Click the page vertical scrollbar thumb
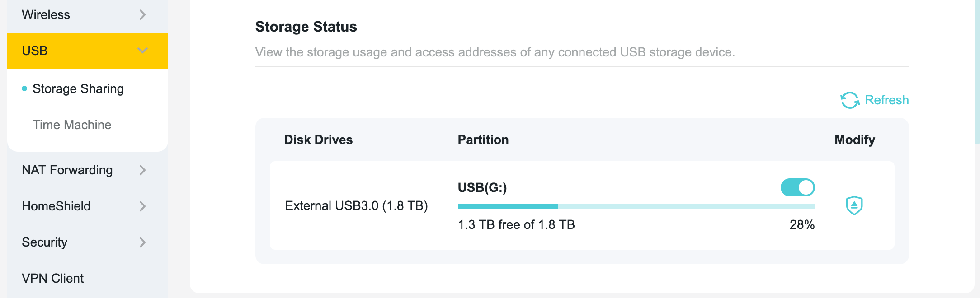This screenshot has width=980, height=298. (x=977, y=72)
